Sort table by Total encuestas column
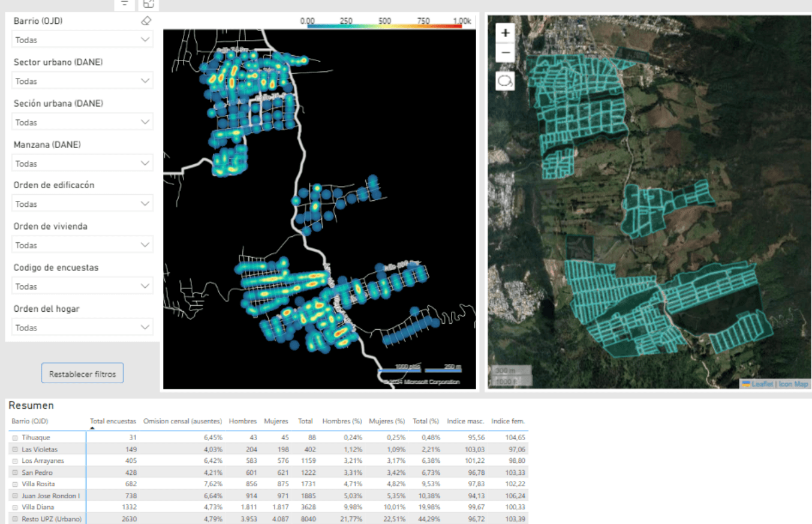Image resolution: width=812 pixels, height=524 pixels. point(113,421)
